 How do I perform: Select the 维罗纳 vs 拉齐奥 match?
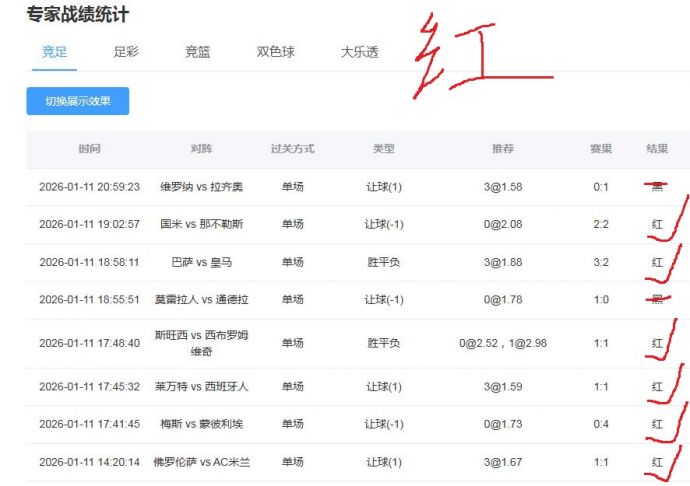pos(200,187)
